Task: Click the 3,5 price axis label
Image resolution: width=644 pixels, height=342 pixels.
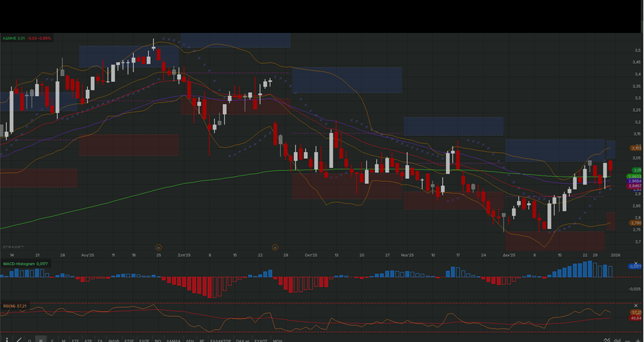Action: 637,50
